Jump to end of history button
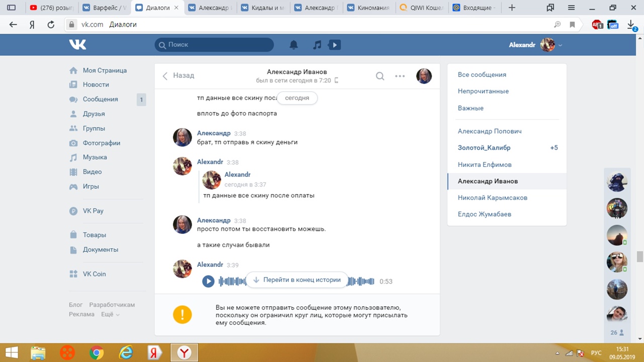Viewport: 644px width, 362px height. [x=297, y=280]
